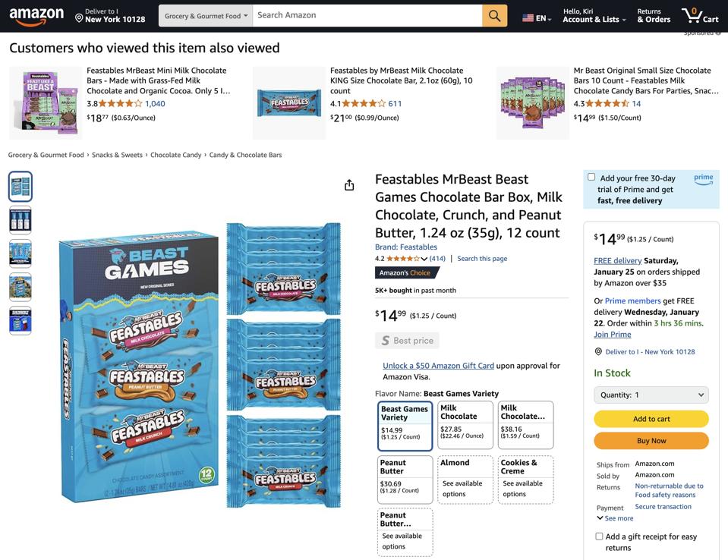
Task: Click the Best price badge icon
Action: click(385, 340)
